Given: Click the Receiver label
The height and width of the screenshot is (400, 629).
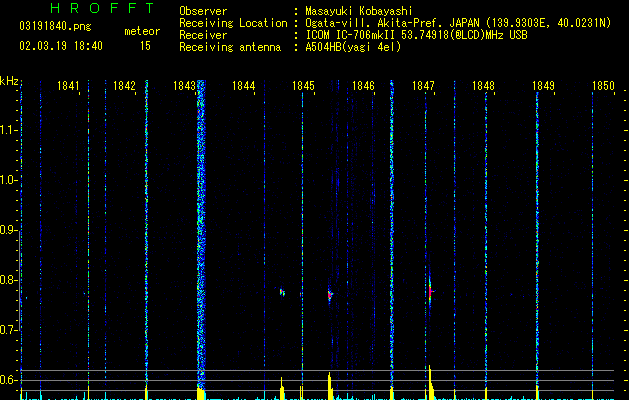Looking at the screenshot, I should click(203, 35).
